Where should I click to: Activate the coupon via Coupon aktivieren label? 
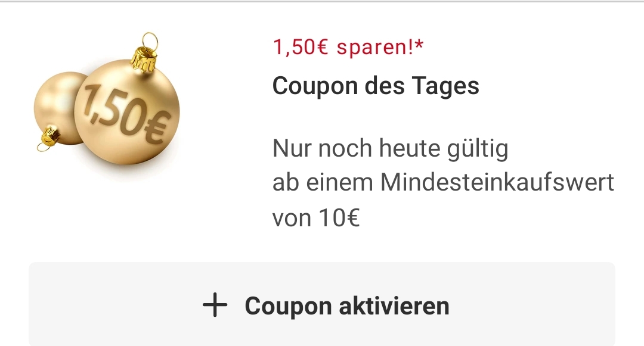(x=347, y=306)
